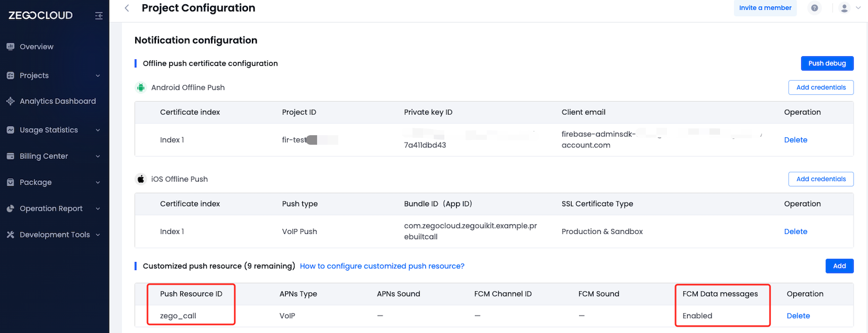This screenshot has width=868, height=333.
Task: Open the customized push resource help link
Action: pyautogui.click(x=382, y=266)
